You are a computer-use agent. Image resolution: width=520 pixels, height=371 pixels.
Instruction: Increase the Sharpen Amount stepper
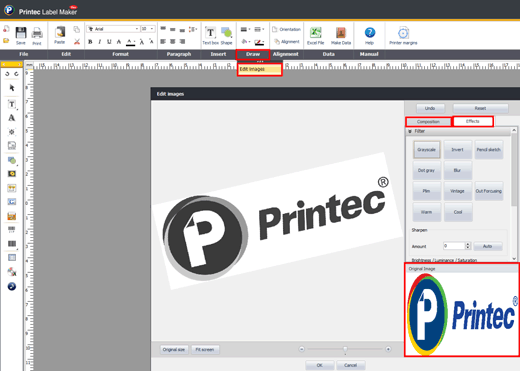pos(468,244)
